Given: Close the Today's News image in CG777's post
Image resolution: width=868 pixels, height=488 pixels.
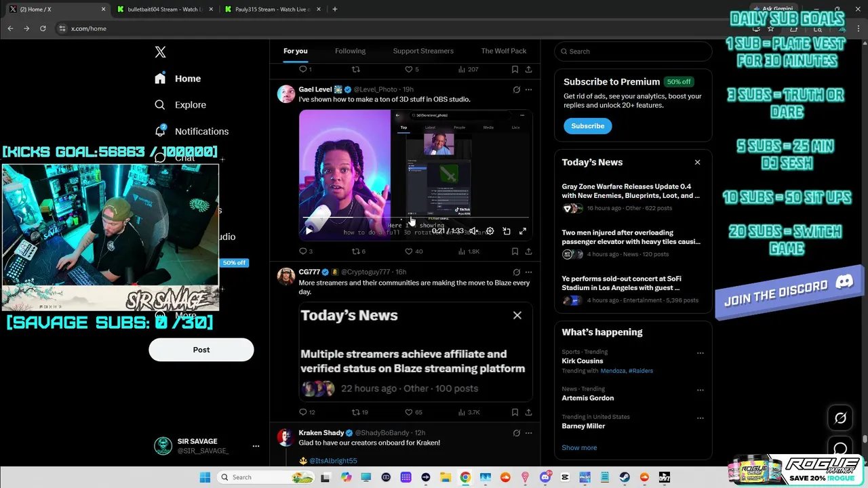Looking at the screenshot, I should (x=517, y=315).
